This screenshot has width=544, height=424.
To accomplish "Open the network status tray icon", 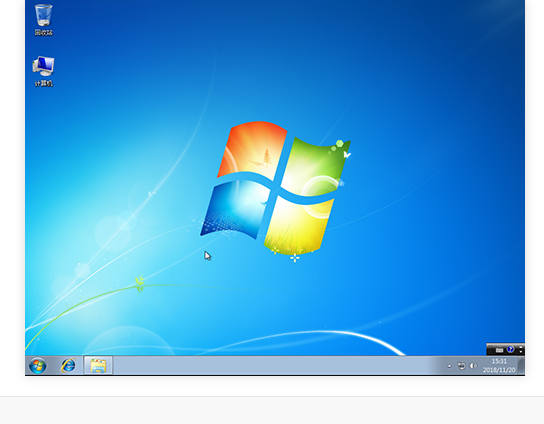I will [x=461, y=366].
